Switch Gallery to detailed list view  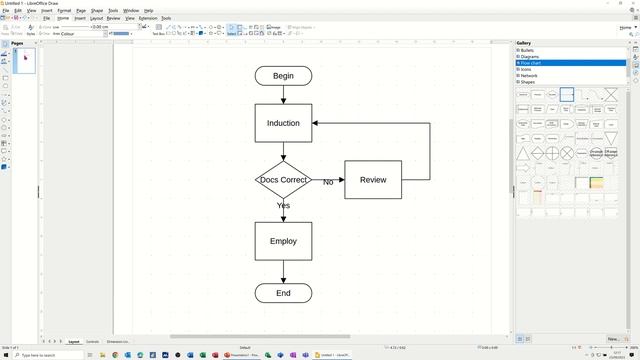coord(528,339)
